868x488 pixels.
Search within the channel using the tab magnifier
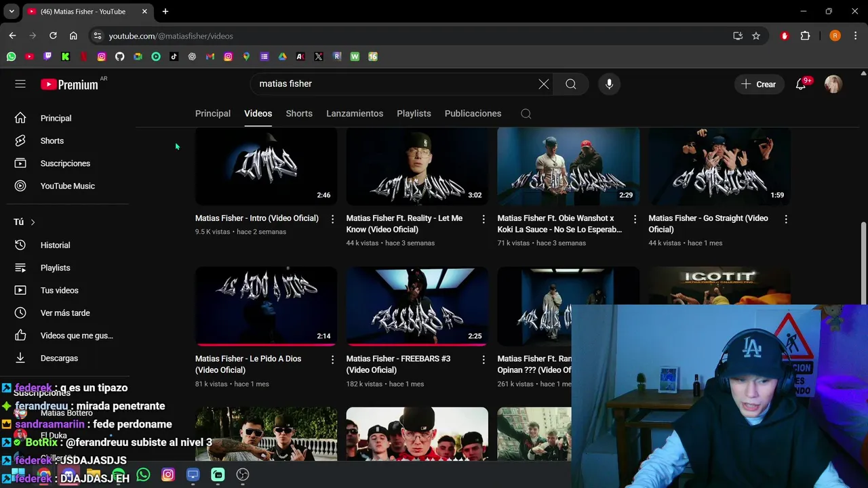point(526,114)
